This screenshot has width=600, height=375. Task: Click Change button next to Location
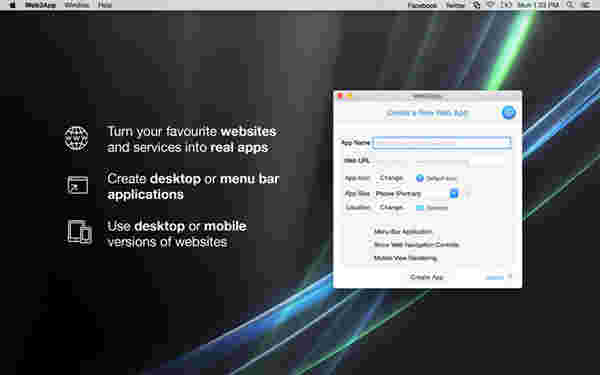[391, 207]
